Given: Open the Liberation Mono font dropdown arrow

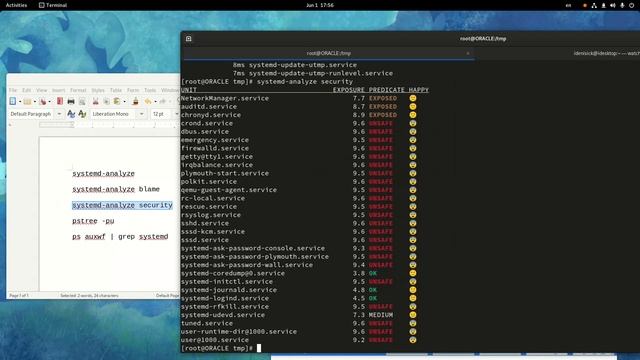Looking at the screenshot, I should tap(142, 114).
